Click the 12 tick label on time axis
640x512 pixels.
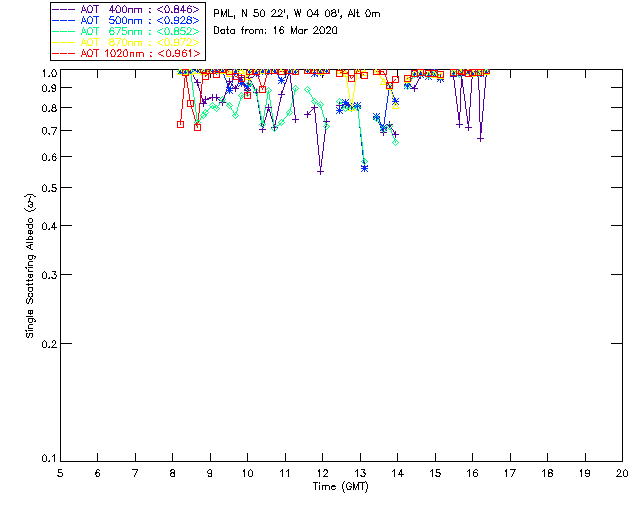(x=322, y=473)
